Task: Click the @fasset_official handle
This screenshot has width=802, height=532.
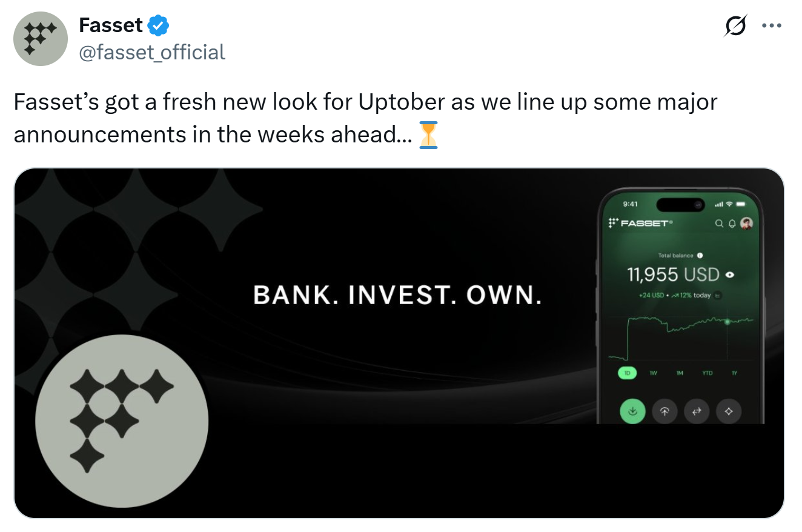Action: 152,52
